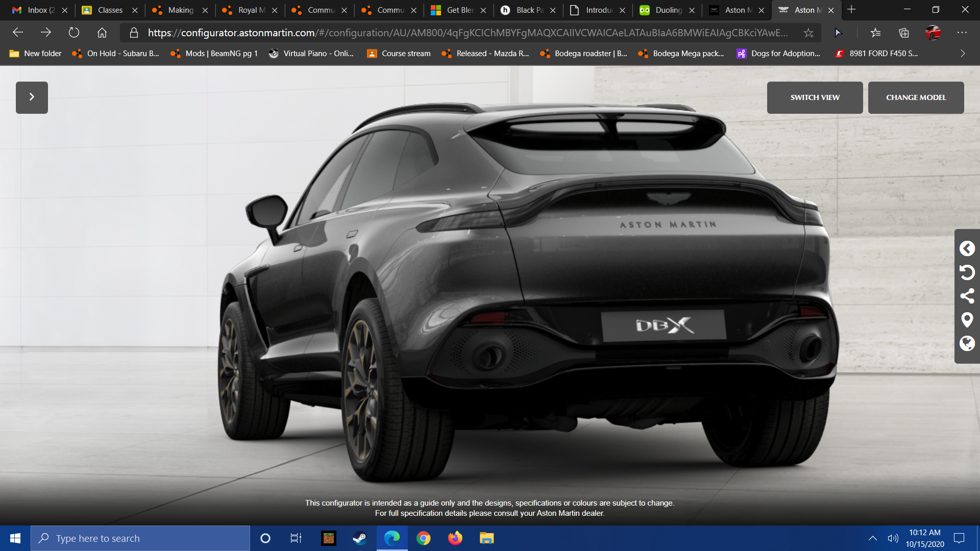Open the notification center icon
Screen dimensions: 980x551
tap(959, 538)
